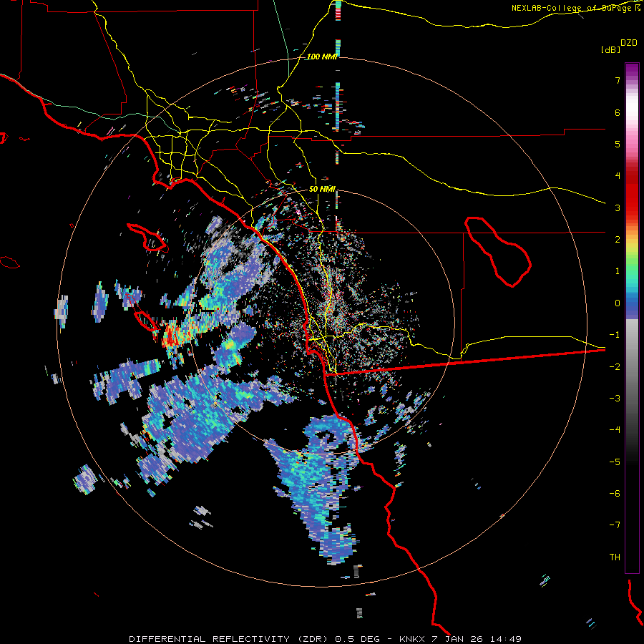The width and height of the screenshot is (644, 644).
Task: Select the 2 value on the scale
Action: pos(618,240)
